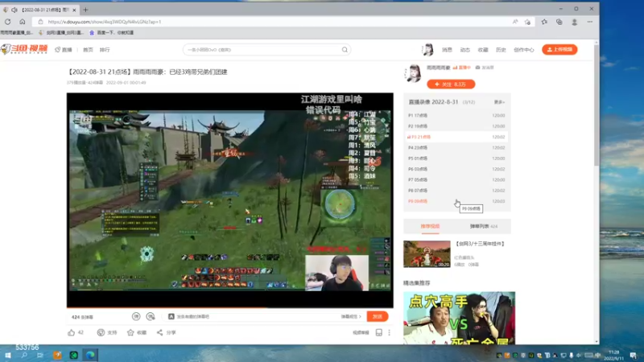
Task: Open the vertical three-dot more menu below video
Action: (x=389, y=332)
